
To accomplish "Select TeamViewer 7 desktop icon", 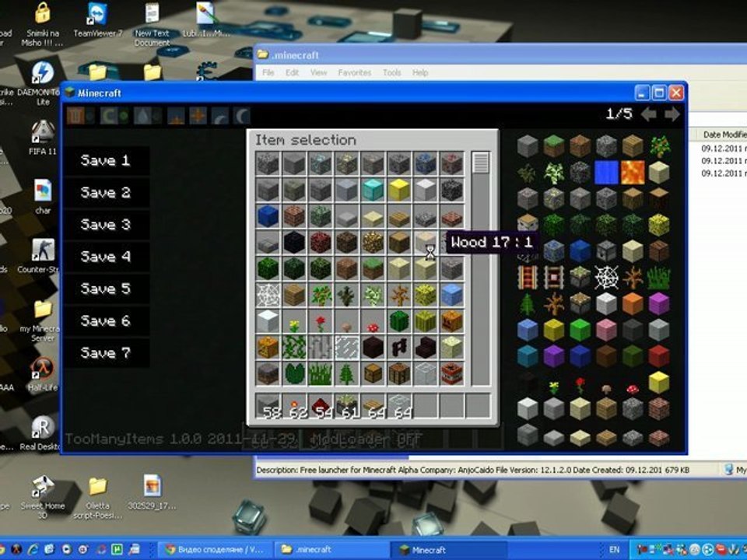I will pos(98,19).
